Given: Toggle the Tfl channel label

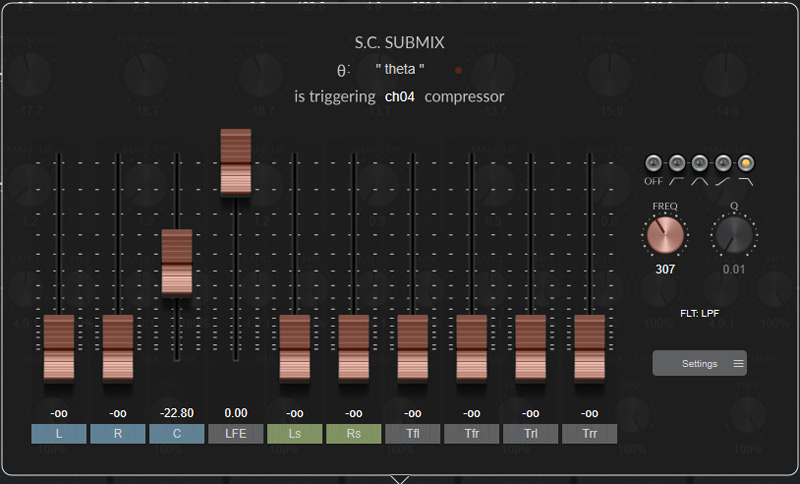Looking at the screenshot, I should coord(413,434).
